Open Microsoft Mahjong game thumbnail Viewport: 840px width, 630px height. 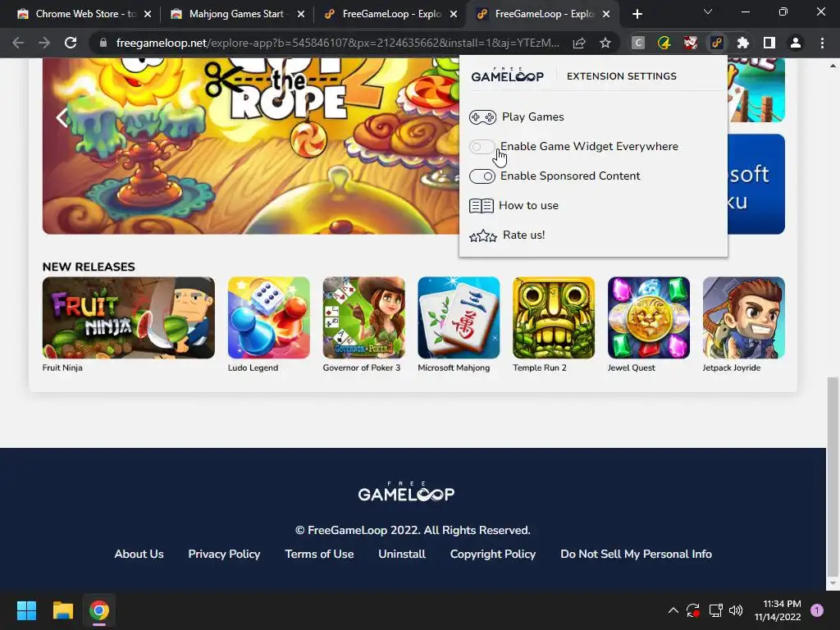pyautogui.click(x=459, y=317)
